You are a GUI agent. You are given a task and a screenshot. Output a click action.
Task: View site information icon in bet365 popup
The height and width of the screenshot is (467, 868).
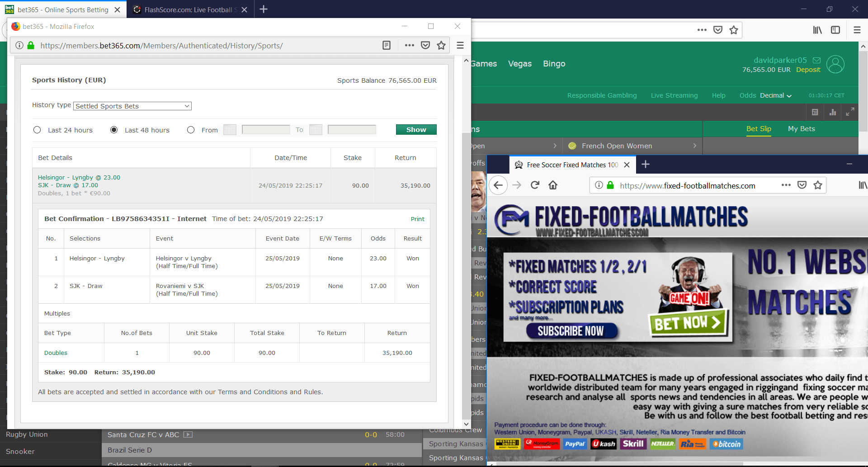[19, 45]
